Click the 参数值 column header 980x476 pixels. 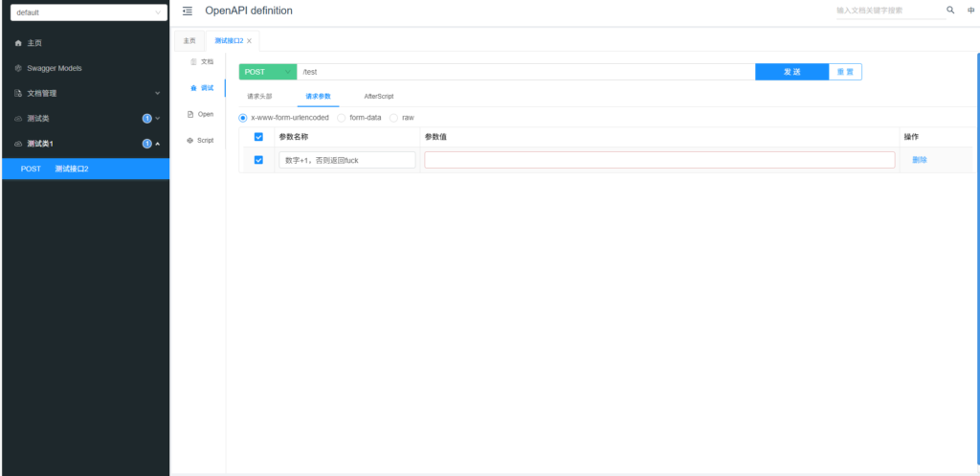(x=435, y=137)
